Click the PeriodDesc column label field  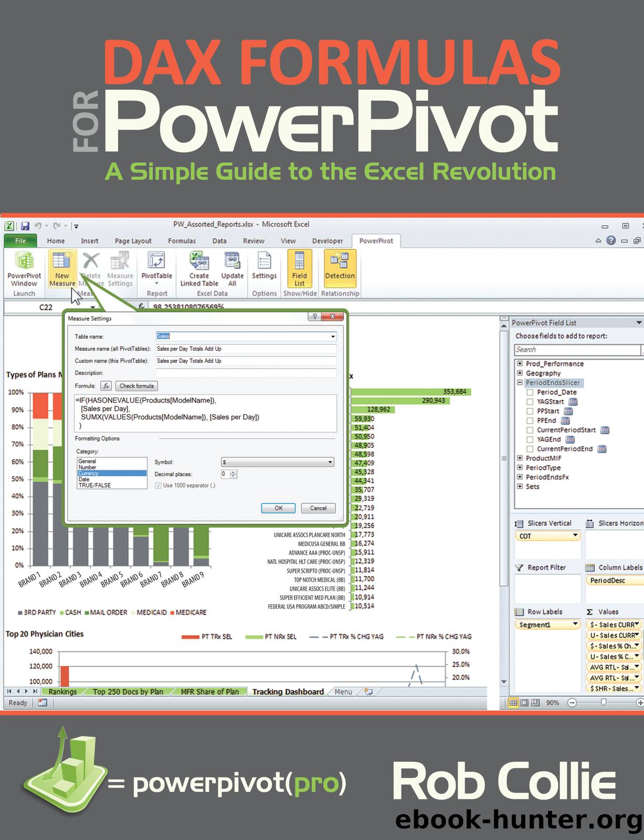tap(615, 580)
